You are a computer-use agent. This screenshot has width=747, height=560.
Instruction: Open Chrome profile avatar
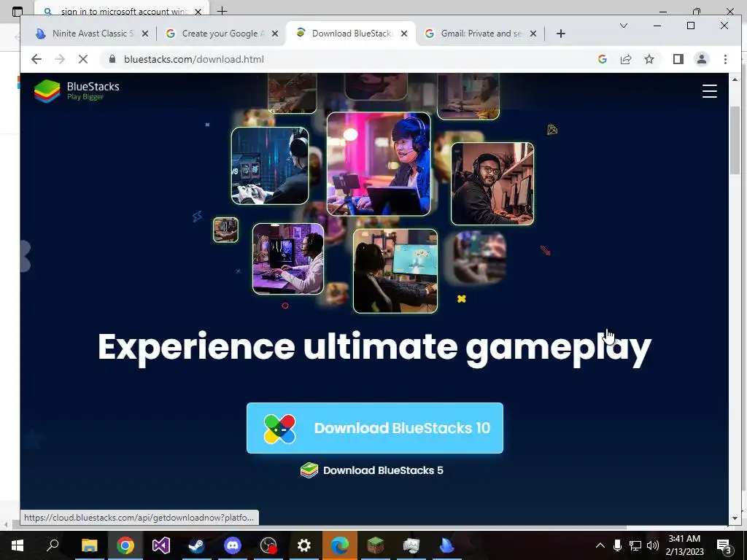point(701,59)
